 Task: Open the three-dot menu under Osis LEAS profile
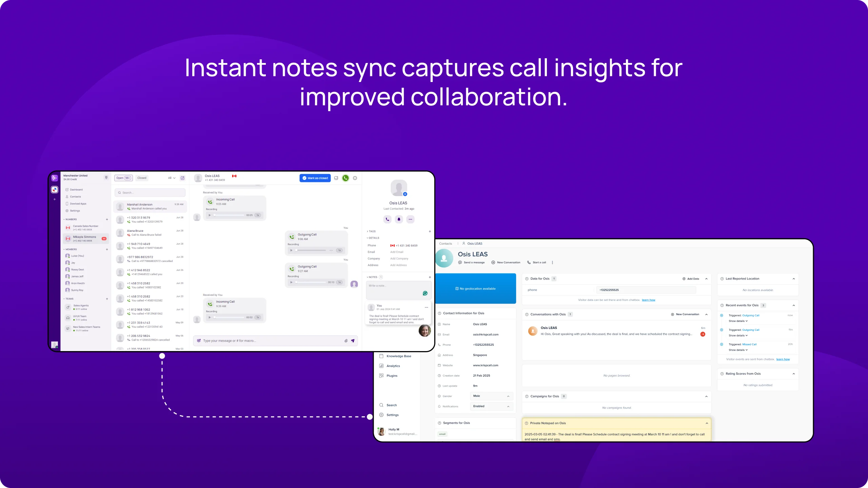(410, 219)
